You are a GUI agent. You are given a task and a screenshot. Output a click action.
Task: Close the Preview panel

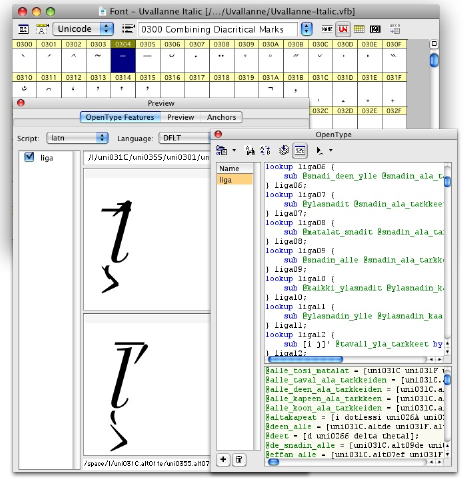21,103
